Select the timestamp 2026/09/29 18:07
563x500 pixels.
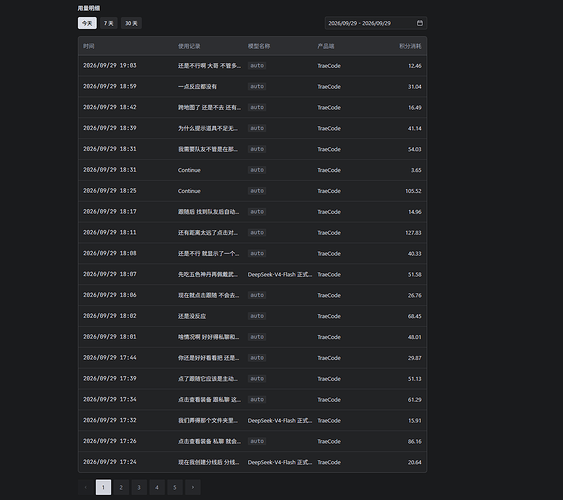pyautogui.click(x=110, y=274)
